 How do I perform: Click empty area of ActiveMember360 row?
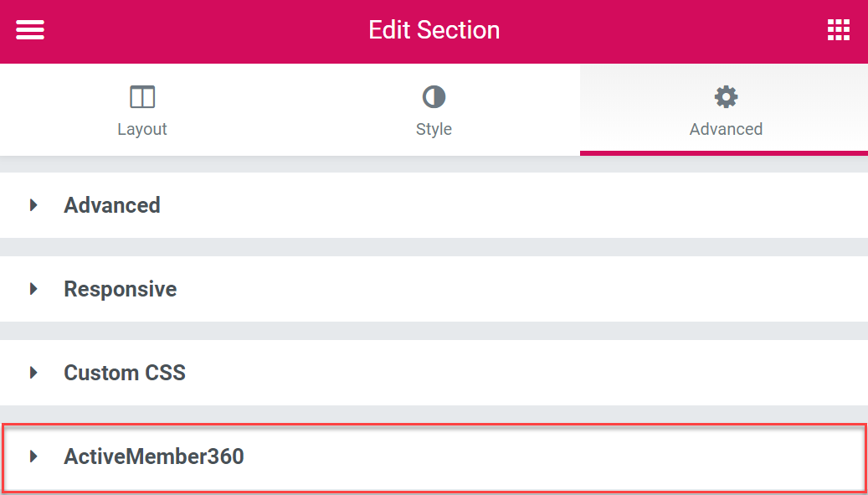tap(553, 456)
